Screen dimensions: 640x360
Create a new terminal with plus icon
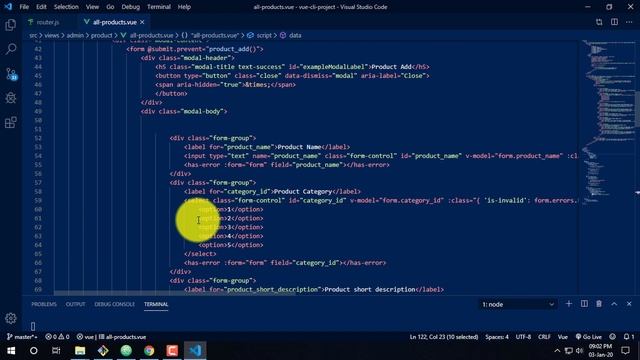569,304
